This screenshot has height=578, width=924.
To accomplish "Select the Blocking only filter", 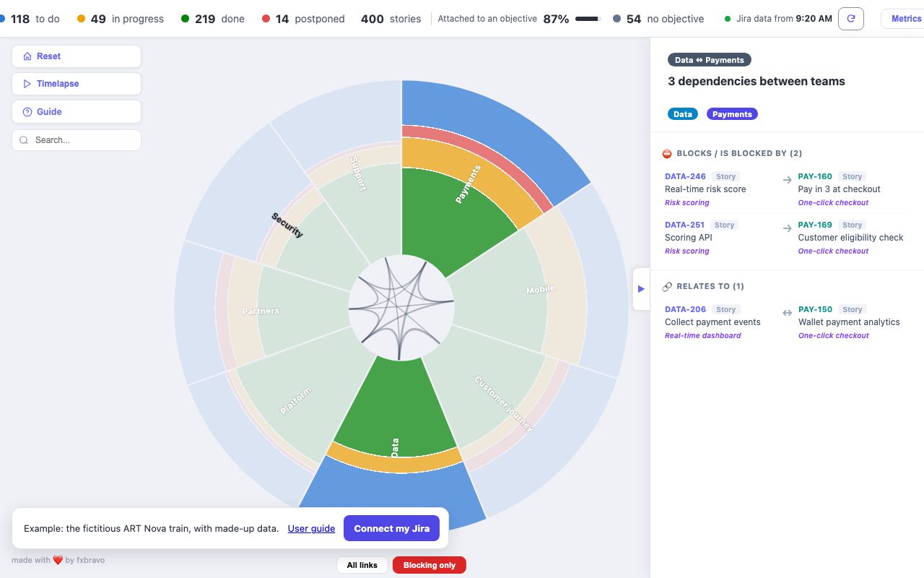I will [x=430, y=565].
